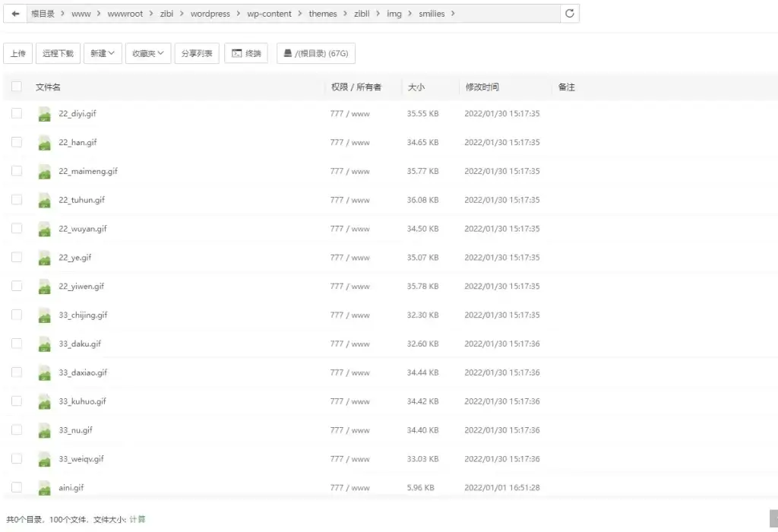Navigate to wp-content in the breadcrumb
This screenshot has width=778, height=532.
tap(269, 14)
